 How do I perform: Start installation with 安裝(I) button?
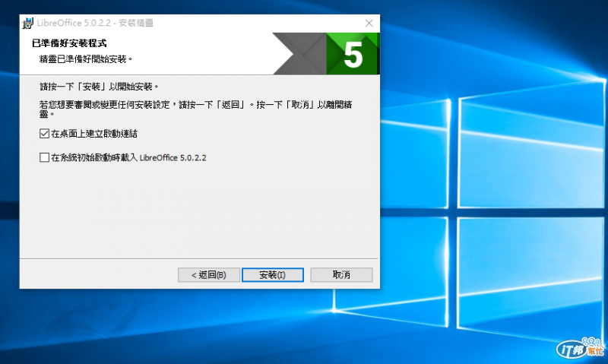(273, 275)
